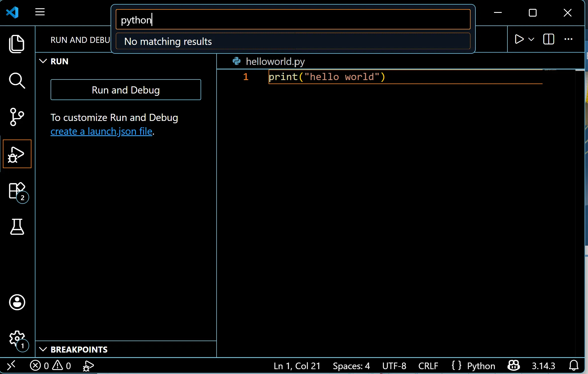
Task: Click the Copilot status bar icon
Action: pos(513,366)
